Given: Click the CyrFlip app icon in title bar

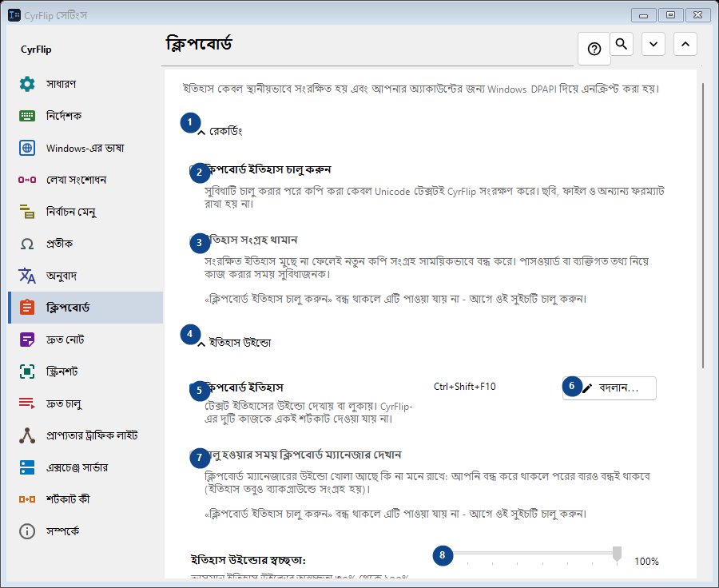Looking at the screenshot, I should [x=14, y=15].
